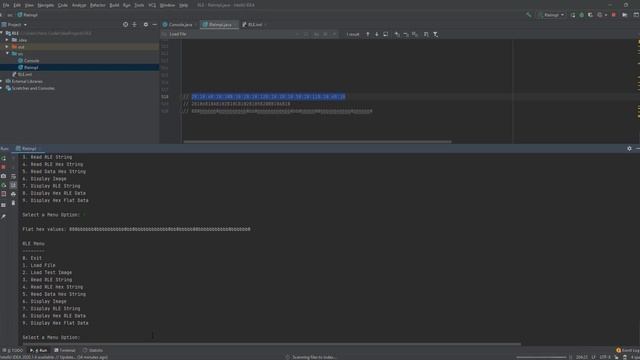Open the Event Log button

pos(627,350)
